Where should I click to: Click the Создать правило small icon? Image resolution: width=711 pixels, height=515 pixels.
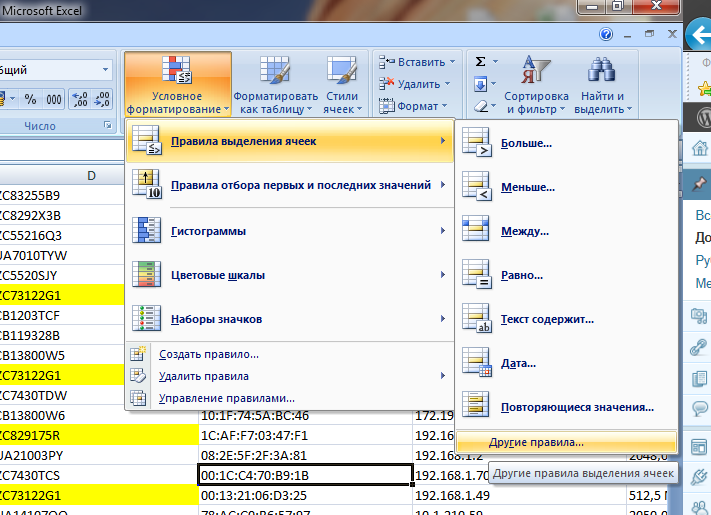[x=138, y=354]
